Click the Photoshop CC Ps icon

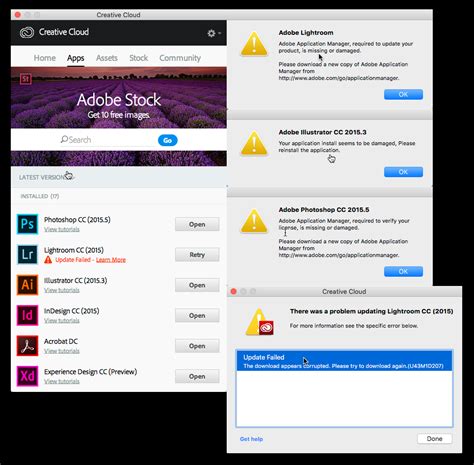pos(27,224)
